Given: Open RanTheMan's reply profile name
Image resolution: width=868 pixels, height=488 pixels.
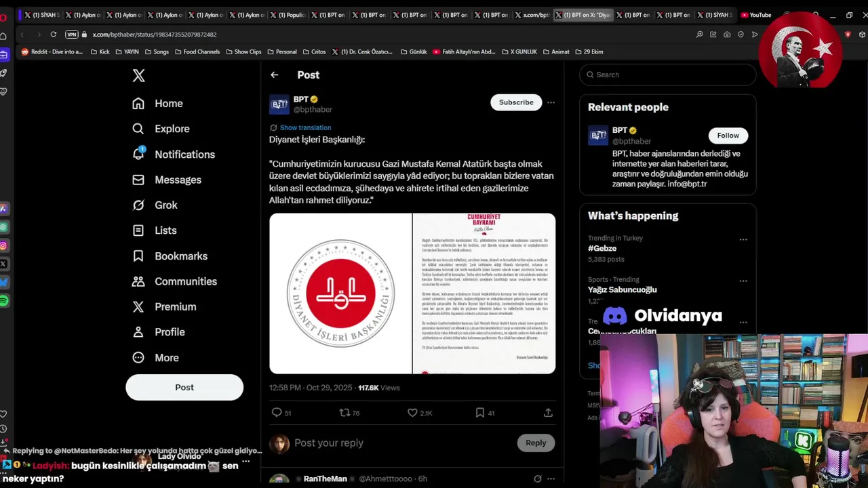Looking at the screenshot, I should tap(325, 479).
